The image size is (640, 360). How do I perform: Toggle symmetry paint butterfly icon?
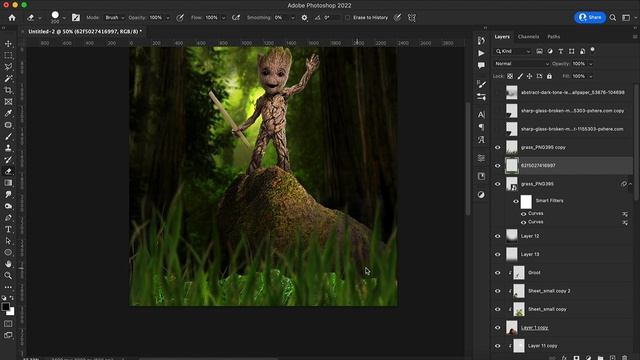click(412, 18)
